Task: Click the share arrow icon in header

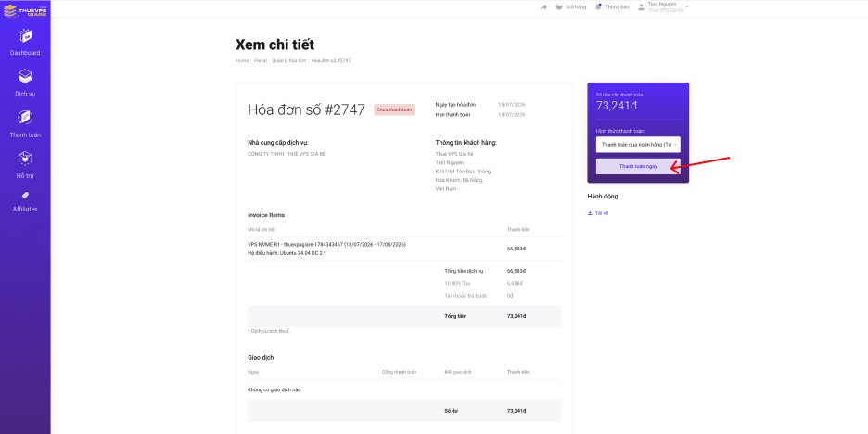Action: point(543,7)
